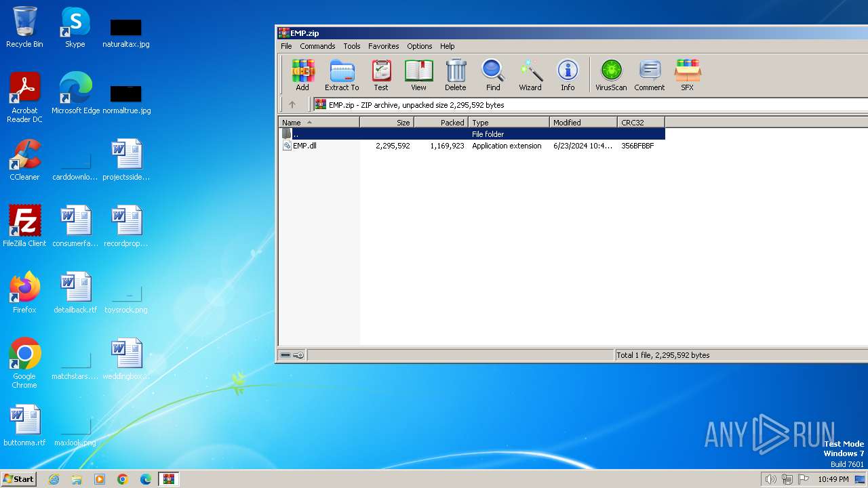This screenshot has height=488, width=868.
Task: Select the normaltrue.jpg desktop file
Action: pos(126,100)
